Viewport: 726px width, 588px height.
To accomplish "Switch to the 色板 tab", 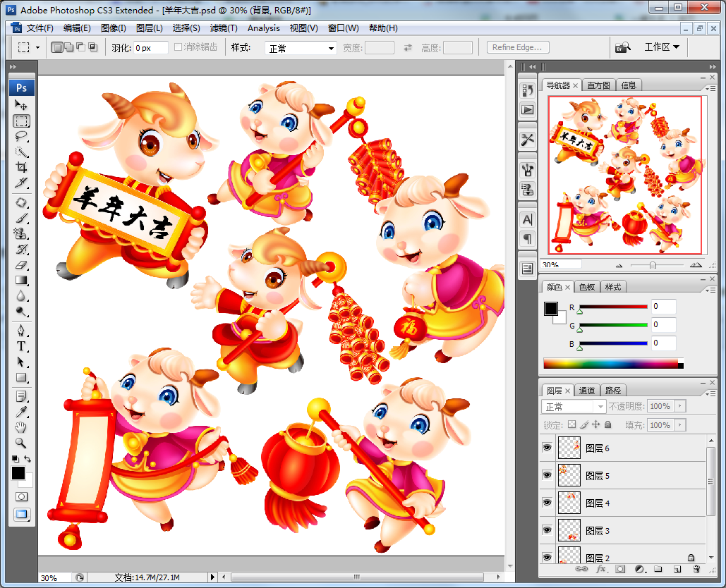I will click(x=586, y=287).
